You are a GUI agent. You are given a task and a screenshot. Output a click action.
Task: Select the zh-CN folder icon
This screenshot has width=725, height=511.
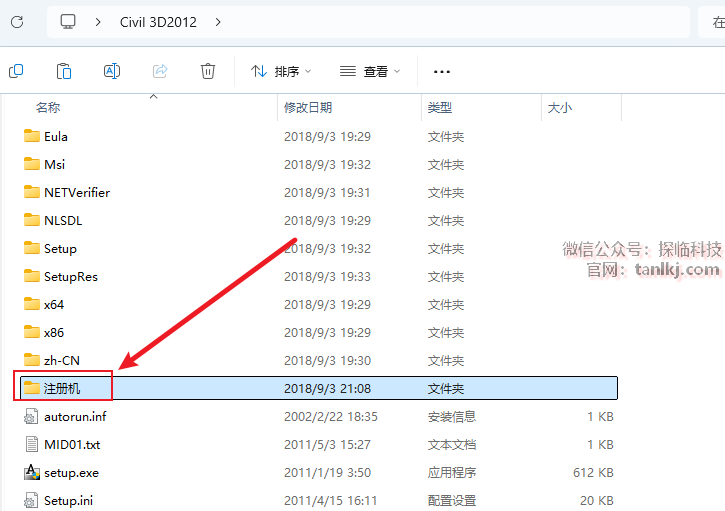pyautogui.click(x=31, y=360)
